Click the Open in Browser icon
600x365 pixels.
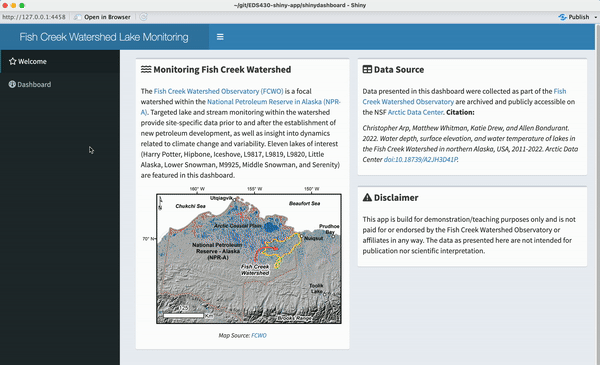(x=78, y=17)
